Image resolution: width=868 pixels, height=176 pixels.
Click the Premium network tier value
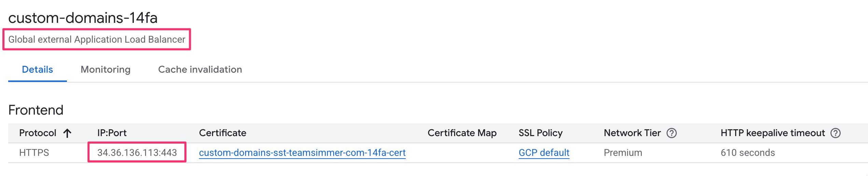click(x=622, y=153)
